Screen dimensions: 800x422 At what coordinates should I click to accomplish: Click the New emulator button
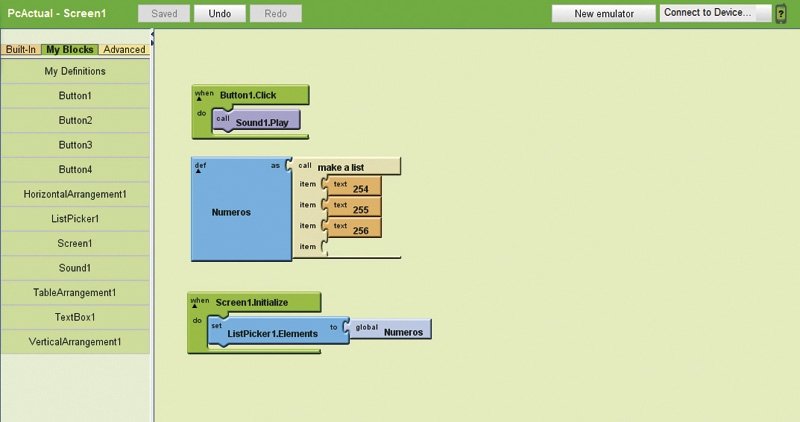coord(604,14)
